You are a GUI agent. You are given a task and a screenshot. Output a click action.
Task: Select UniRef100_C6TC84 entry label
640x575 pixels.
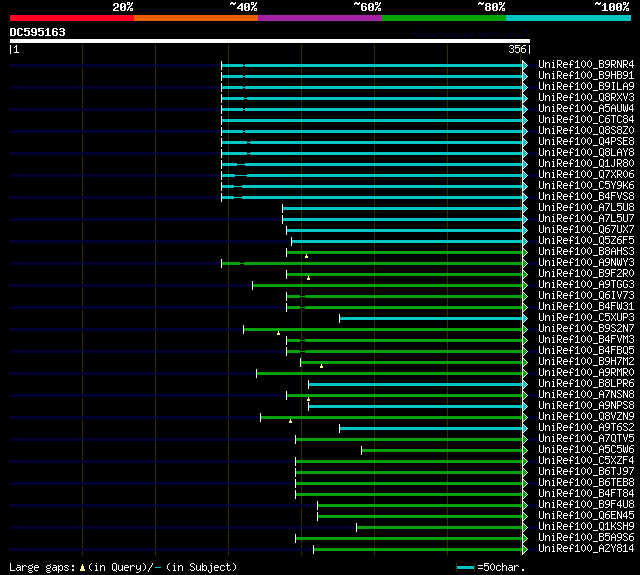[x=586, y=120]
